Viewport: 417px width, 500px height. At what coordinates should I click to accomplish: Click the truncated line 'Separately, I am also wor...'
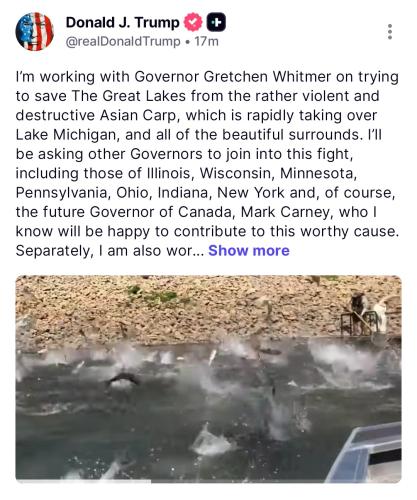[110, 251]
